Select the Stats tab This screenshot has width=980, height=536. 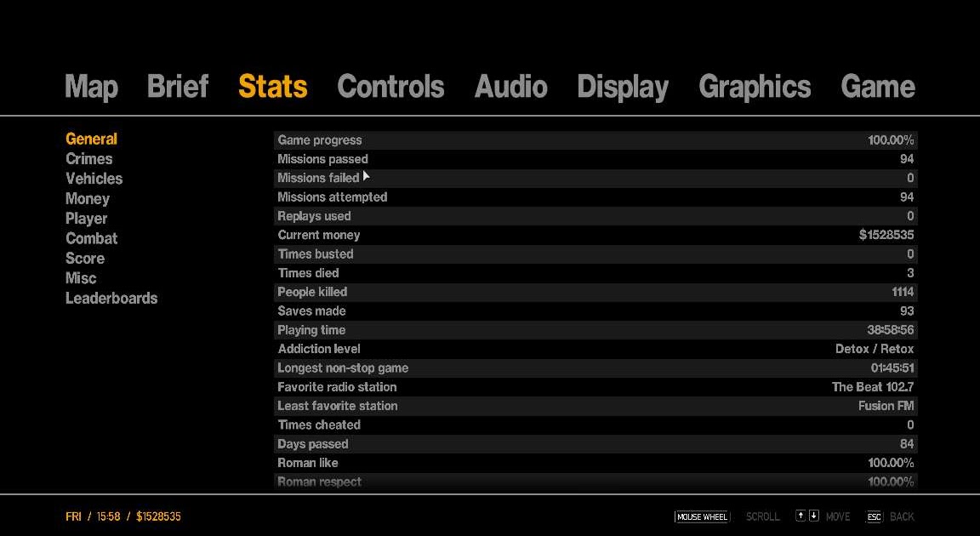272,86
